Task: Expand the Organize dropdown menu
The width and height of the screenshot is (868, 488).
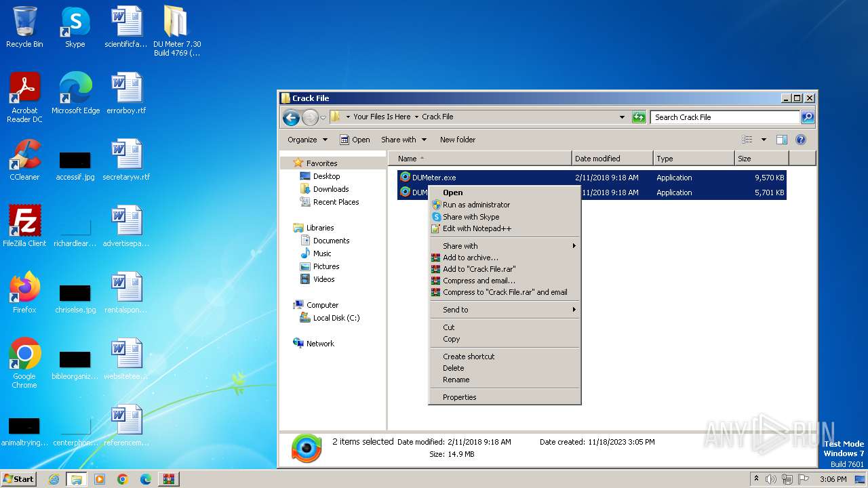Action: 307,140
